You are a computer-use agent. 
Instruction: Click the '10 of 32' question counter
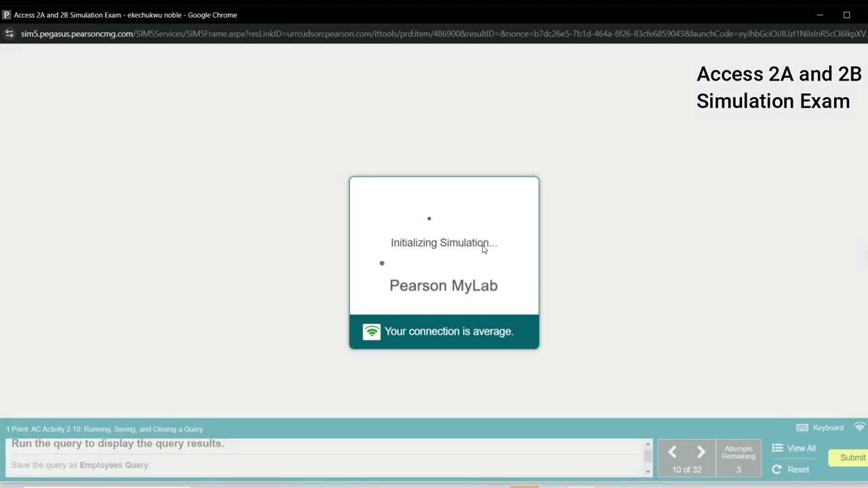(x=687, y=470)
